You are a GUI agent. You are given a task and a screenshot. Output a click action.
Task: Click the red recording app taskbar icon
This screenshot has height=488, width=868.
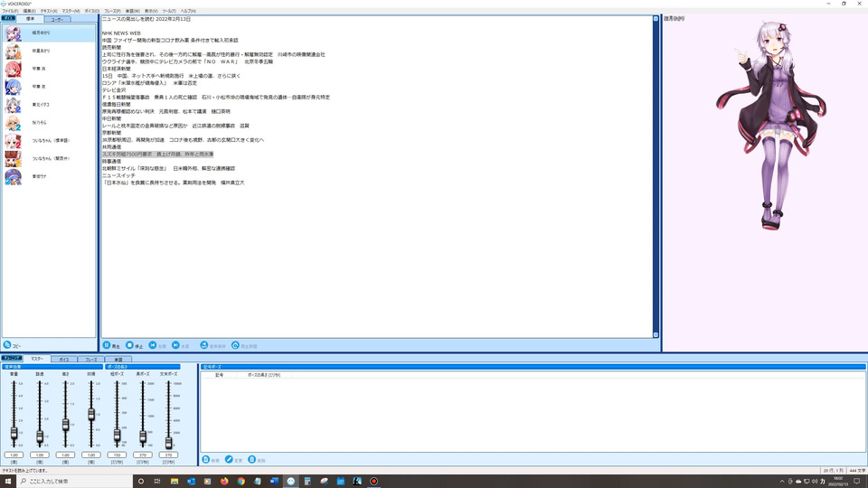pos(373,482)
